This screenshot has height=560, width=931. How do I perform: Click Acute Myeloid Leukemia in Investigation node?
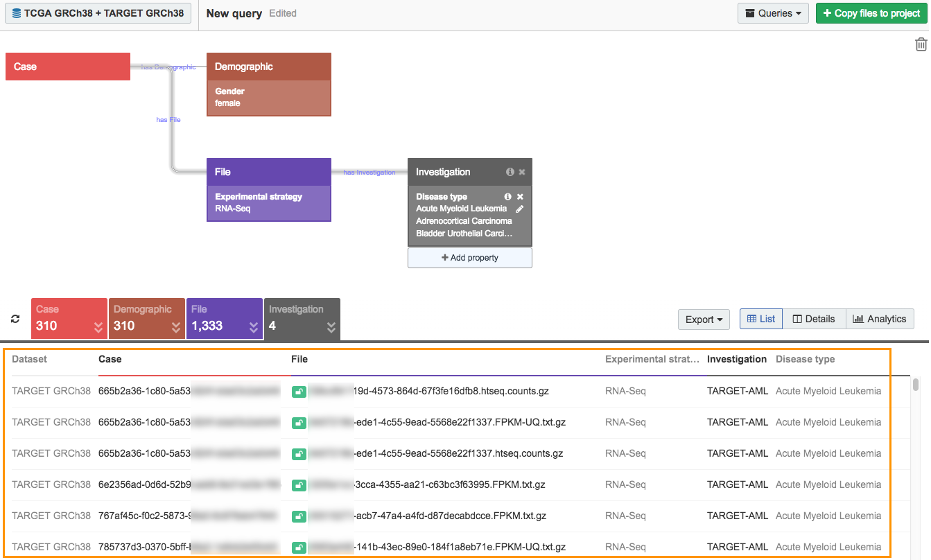(461, 209)
